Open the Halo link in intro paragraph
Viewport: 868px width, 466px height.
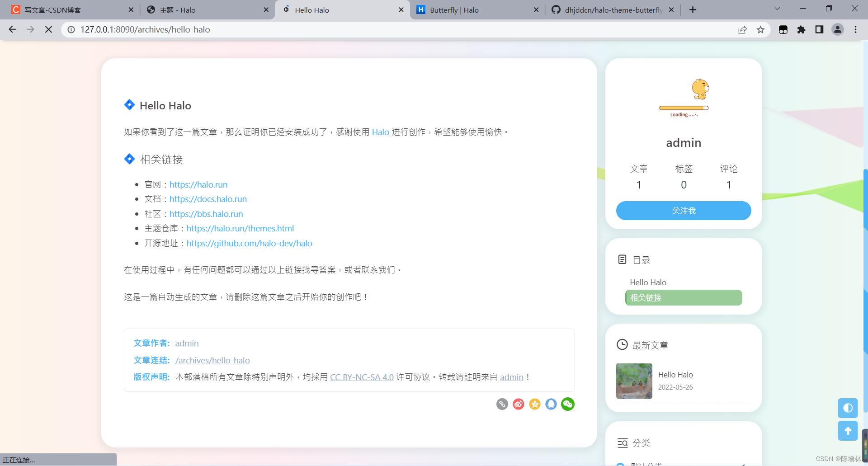pyautogui.click(x=380, y=132)
